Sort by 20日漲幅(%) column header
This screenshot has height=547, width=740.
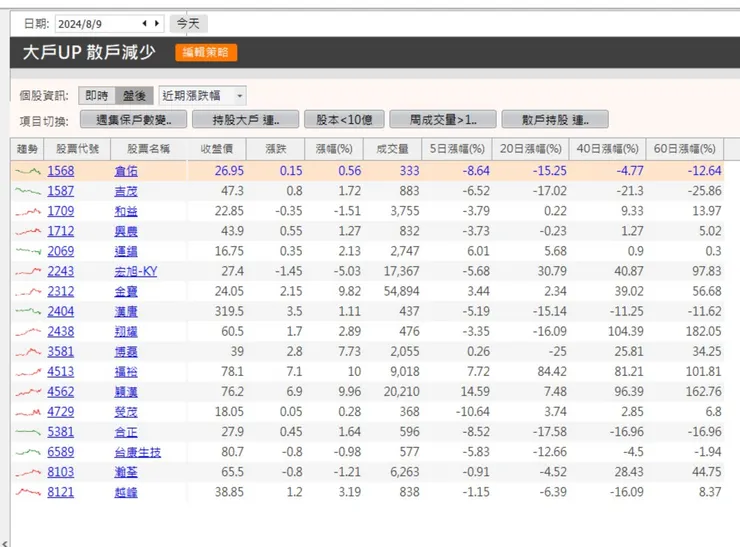(x=531, y=149)
